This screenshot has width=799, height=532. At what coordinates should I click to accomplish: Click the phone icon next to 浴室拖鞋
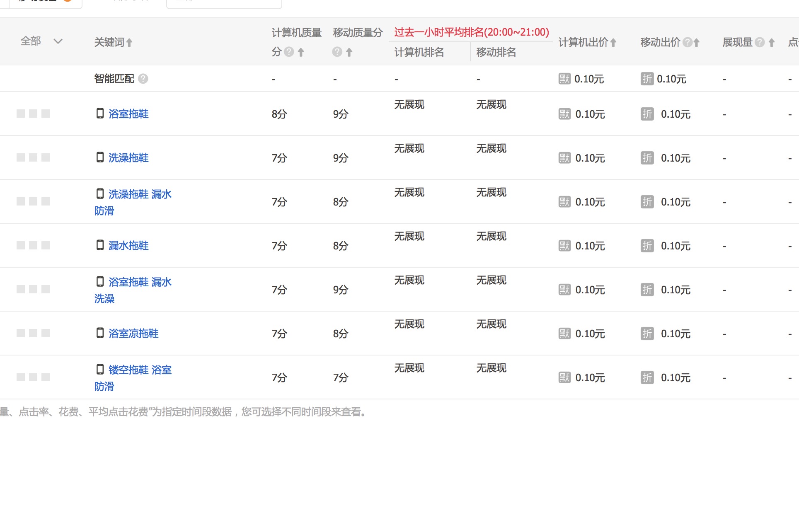pyautogui.click(x=100, y=113)
